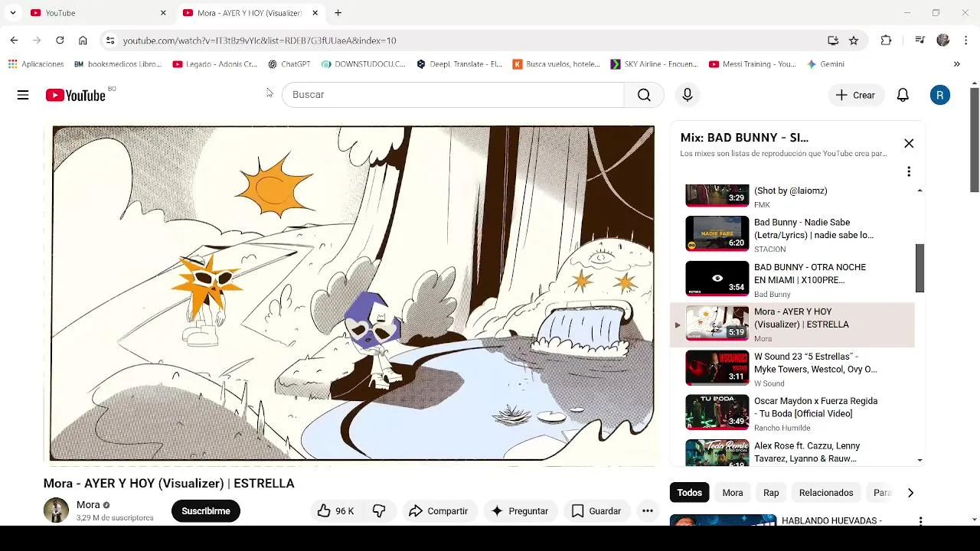Select the Relacionados filter chip

[826, 493]
